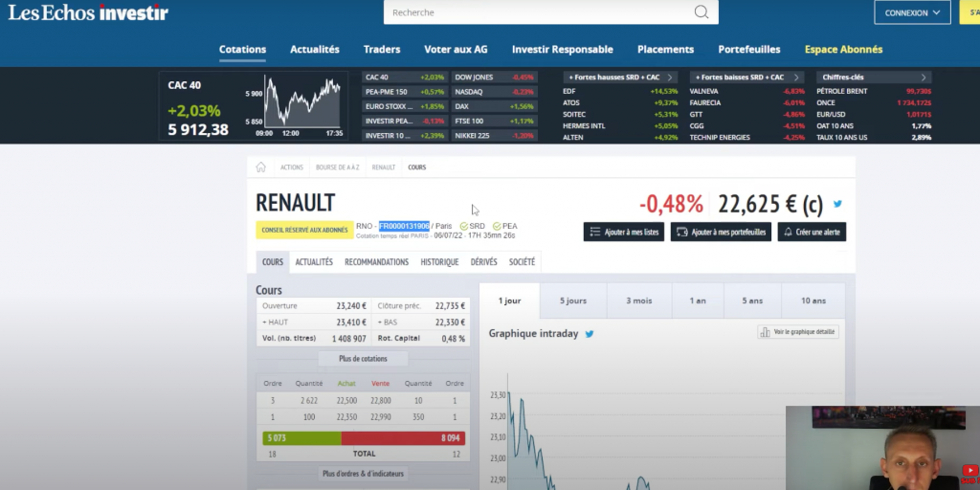This screenshot has height=490, width=980.
Task: Click Conseil réservé aux abonnés button
Action: [302, 230]
